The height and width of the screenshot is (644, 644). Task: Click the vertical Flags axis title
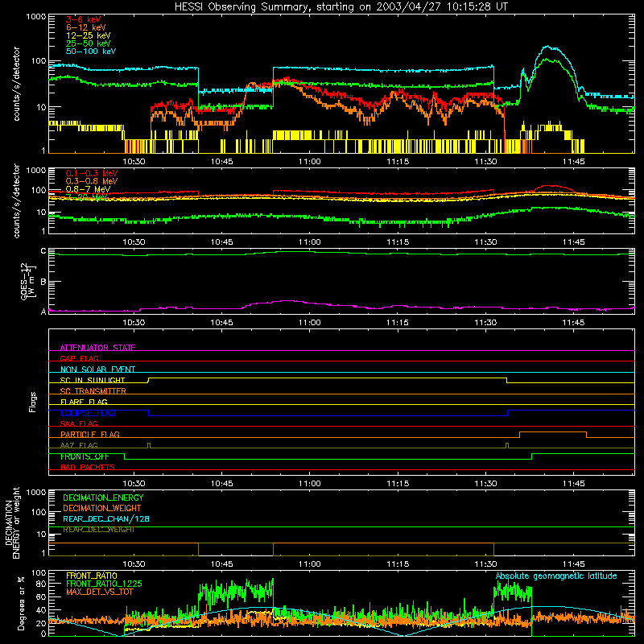click(33, 402)
